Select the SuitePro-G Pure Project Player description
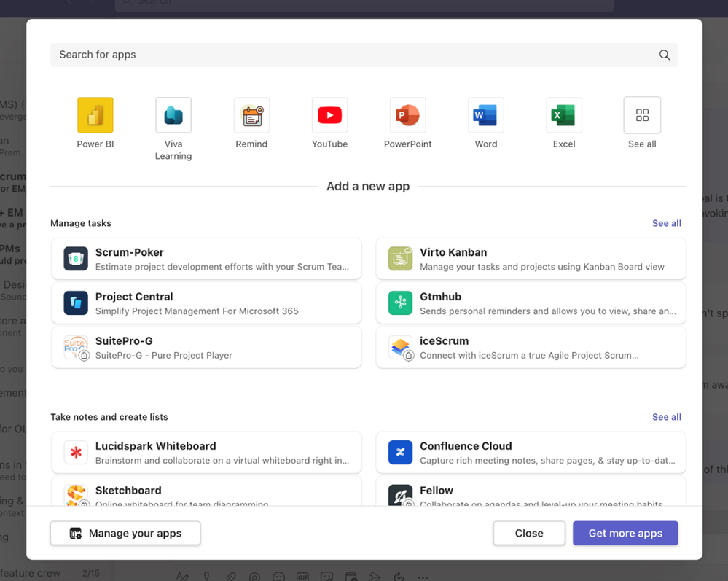728x581 pixels. (x=163, y=355)
